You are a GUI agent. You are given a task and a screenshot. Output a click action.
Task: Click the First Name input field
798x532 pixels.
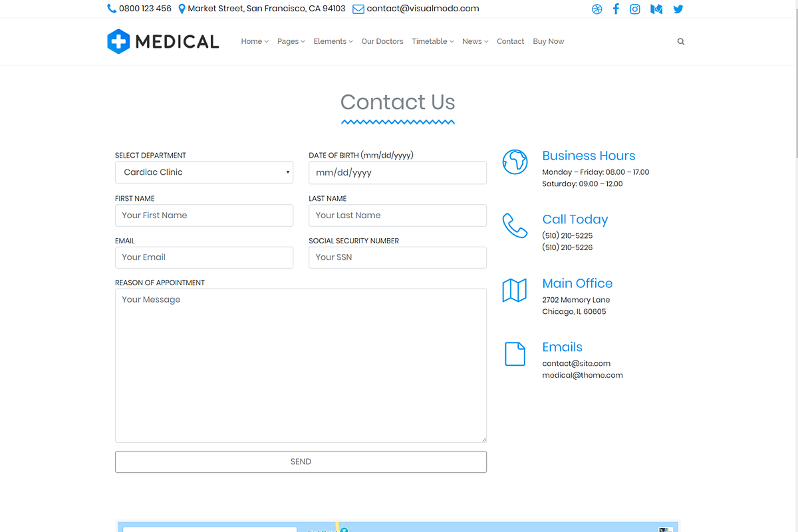pos(204,215)
